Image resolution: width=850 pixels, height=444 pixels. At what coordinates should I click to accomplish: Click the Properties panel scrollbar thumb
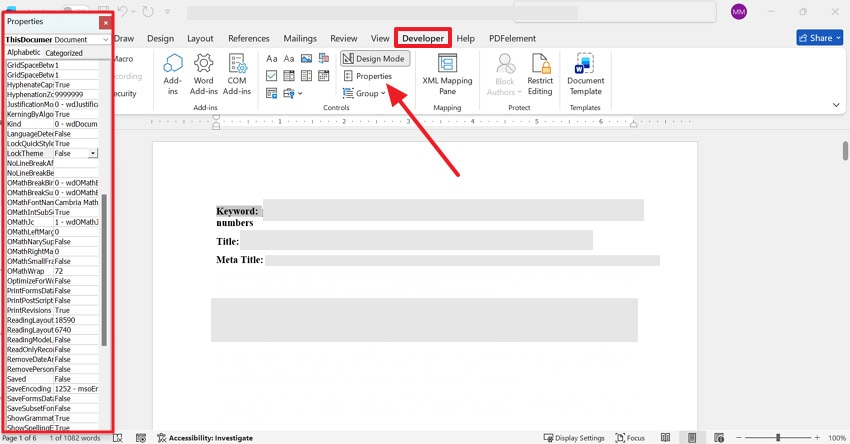point(104,270)
